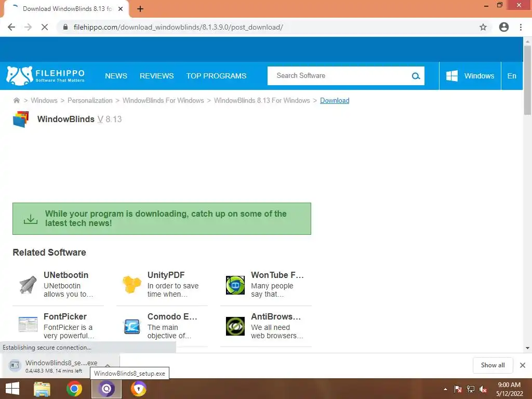Open the En language selector
This screenshot has width=532, height=399.
pyautogui.click(x=512, y=76)
